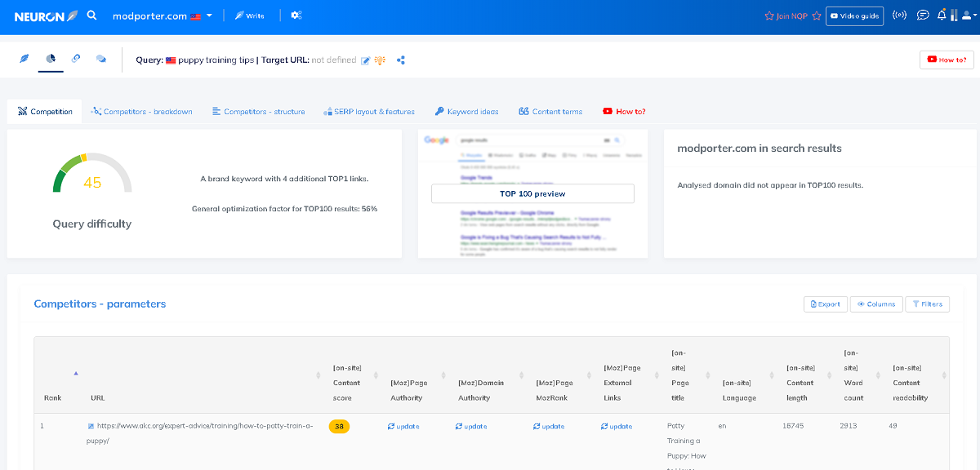Click the feather content editor icon
This screenshot has height=470, width=980.
[x=24, y=59]
